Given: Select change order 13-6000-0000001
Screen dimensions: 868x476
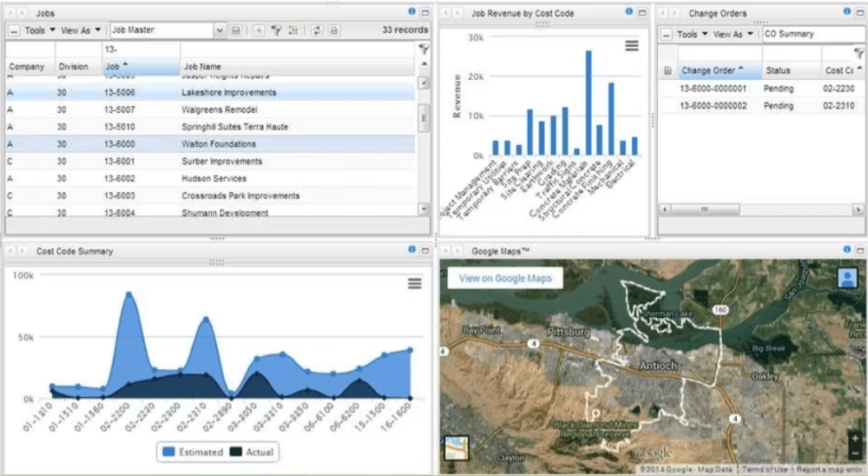Looking at the screenshot, I should coord(762,89).
